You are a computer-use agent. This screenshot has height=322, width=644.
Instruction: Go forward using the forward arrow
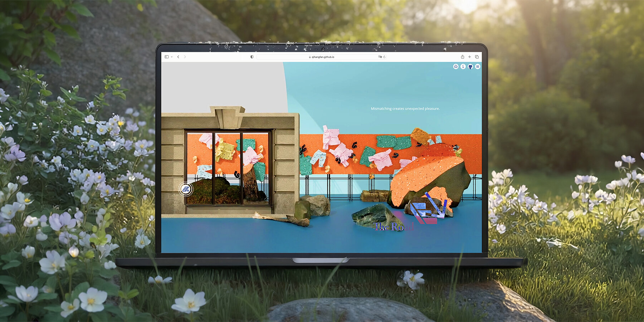pos(185,57)
